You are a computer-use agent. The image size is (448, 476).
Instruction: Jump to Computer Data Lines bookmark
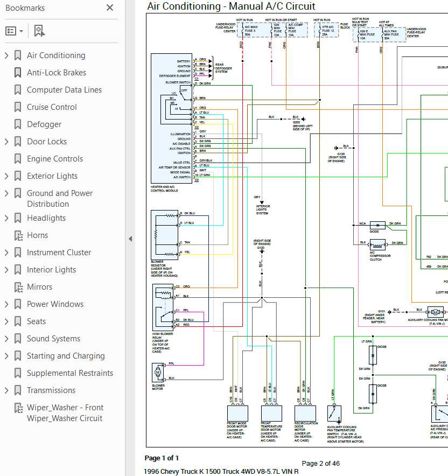click(x=65, y=90)
